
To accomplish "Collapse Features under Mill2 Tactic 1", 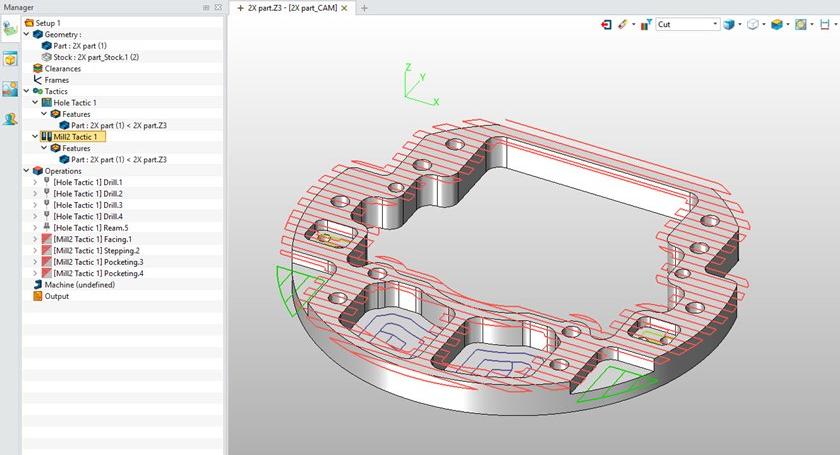I will point(44,148).
